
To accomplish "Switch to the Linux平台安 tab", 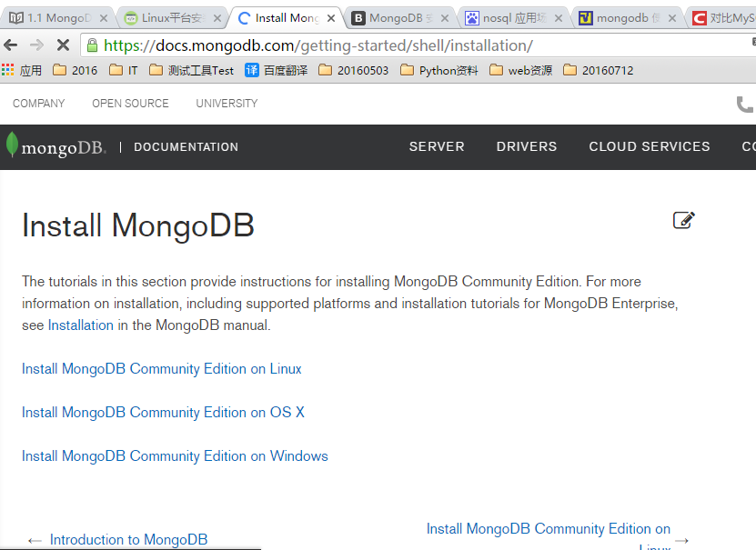I will coord(171,18).
